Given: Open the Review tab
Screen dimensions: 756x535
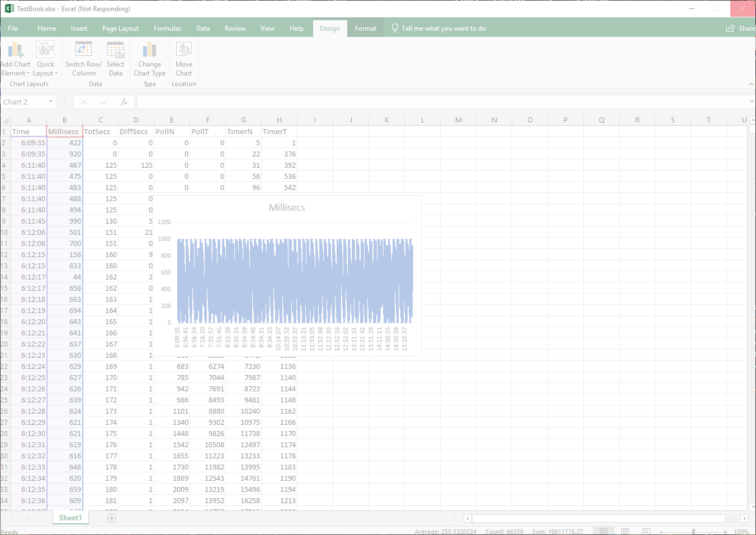Looking at the screenshot, I should 235,29.
